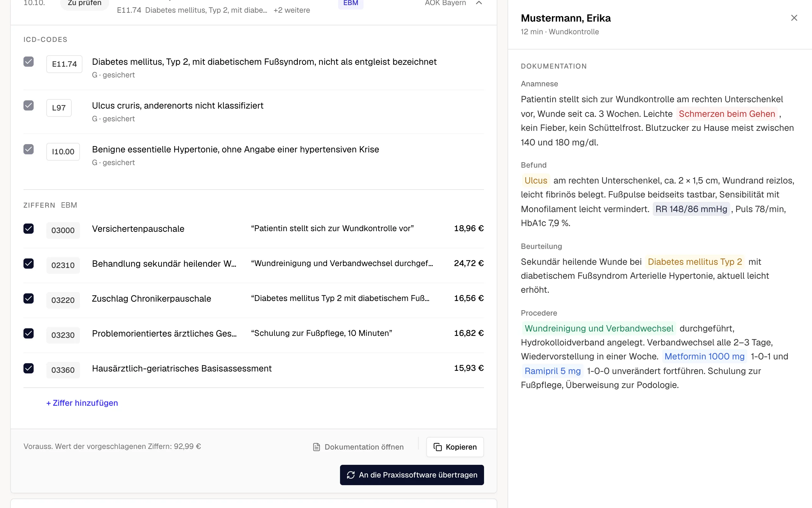The width and height of the screenshot is (812, 508).
Task: Click the copy icon in Kopieren button
Action: click(x=437, y=447)
